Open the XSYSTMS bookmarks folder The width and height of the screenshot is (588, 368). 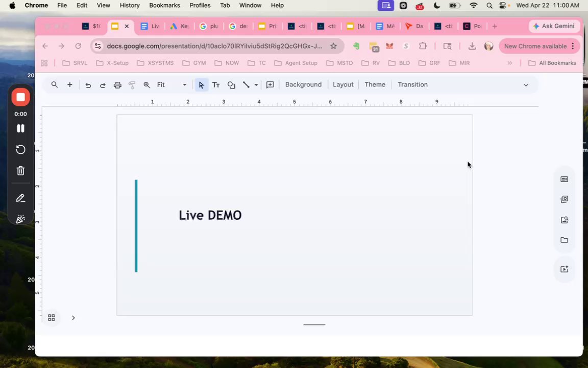pos(155,63)
